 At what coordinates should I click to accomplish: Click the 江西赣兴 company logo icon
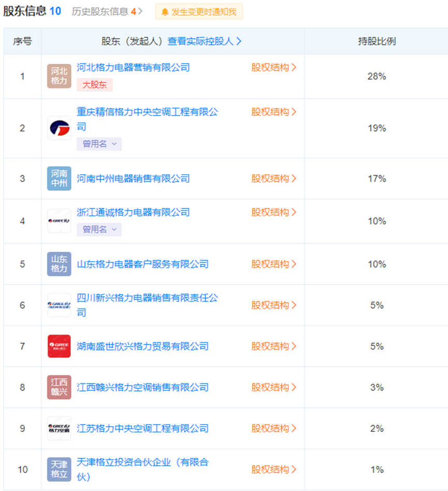tap(59, 387)
